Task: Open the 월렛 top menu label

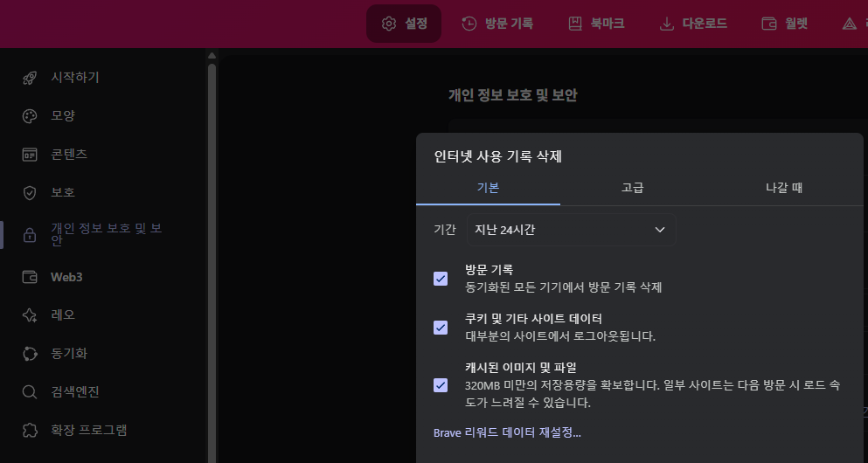Action: [x=796, y=24]
